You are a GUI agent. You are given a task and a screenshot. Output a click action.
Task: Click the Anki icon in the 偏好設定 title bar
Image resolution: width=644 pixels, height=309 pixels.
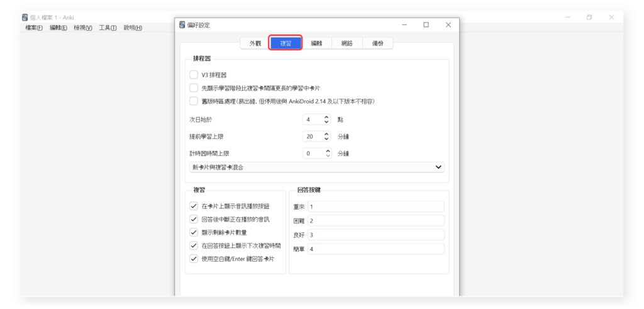pyautogui.click(x=182, y=25)
